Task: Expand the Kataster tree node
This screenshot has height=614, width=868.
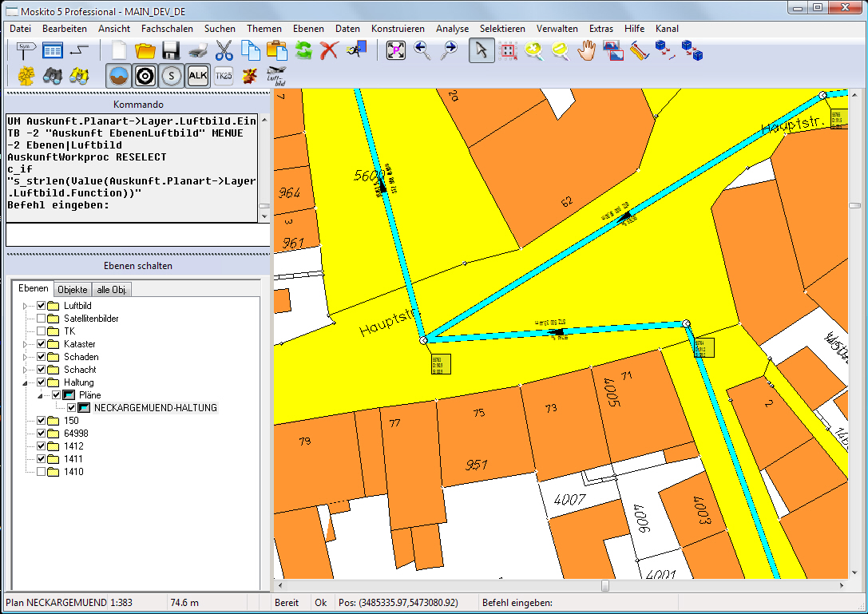Action: point(25,344)
